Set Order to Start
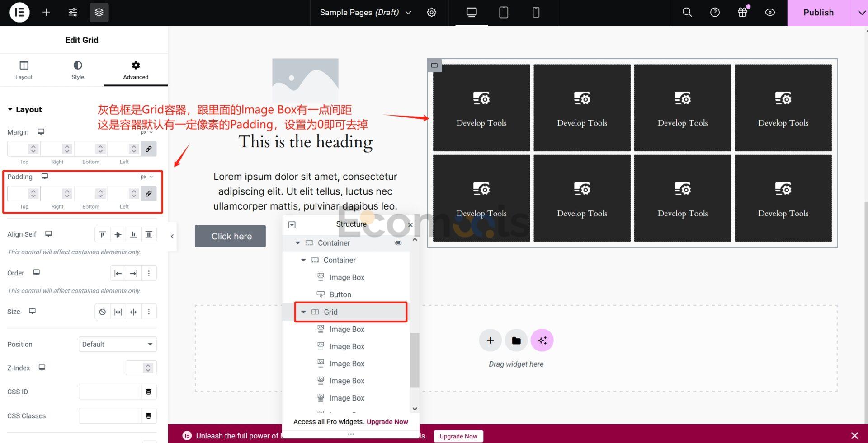Viewport: 868px width, 443px height. (x=118, y=273)
